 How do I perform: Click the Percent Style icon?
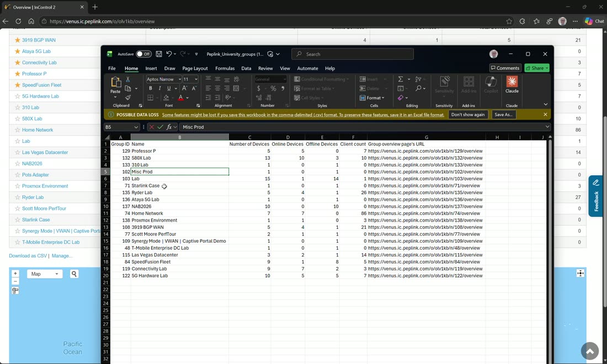click(273, 88)
